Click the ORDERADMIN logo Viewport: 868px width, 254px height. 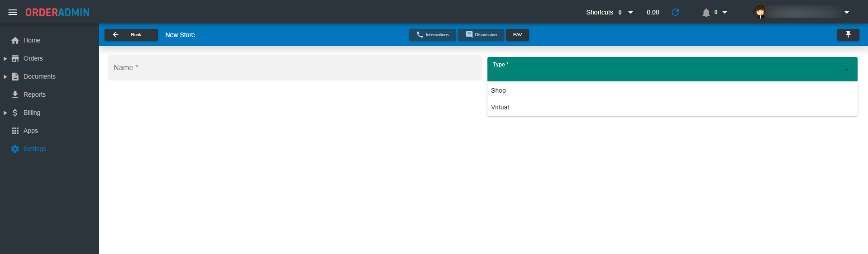tap(57, 12)
